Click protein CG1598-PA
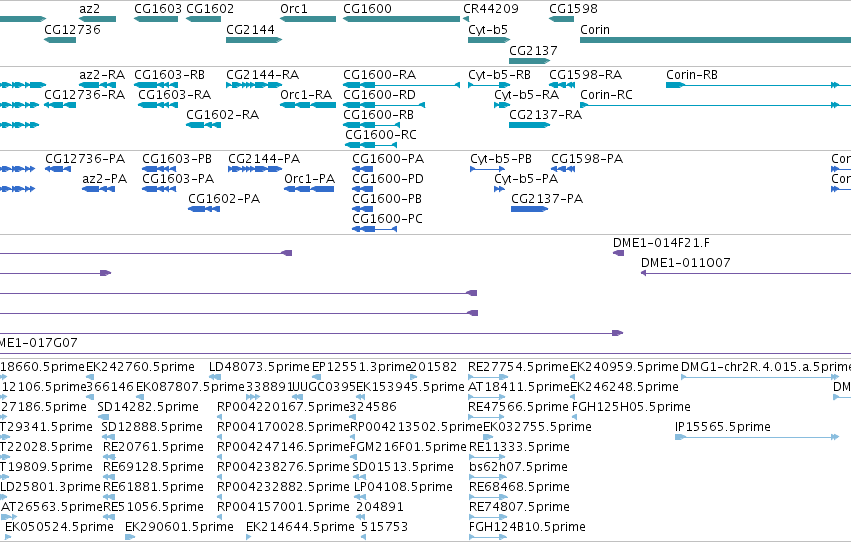 [563, 169]
